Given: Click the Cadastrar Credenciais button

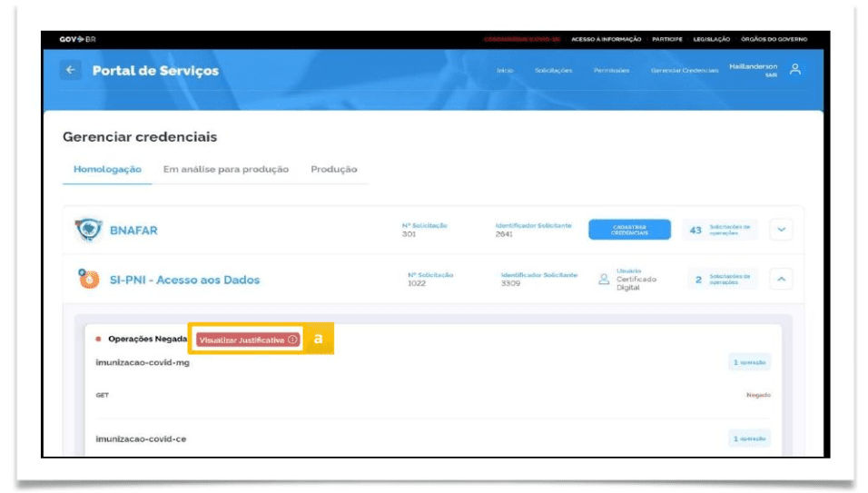Looking at the screenshot, I should tap(629, 230).
